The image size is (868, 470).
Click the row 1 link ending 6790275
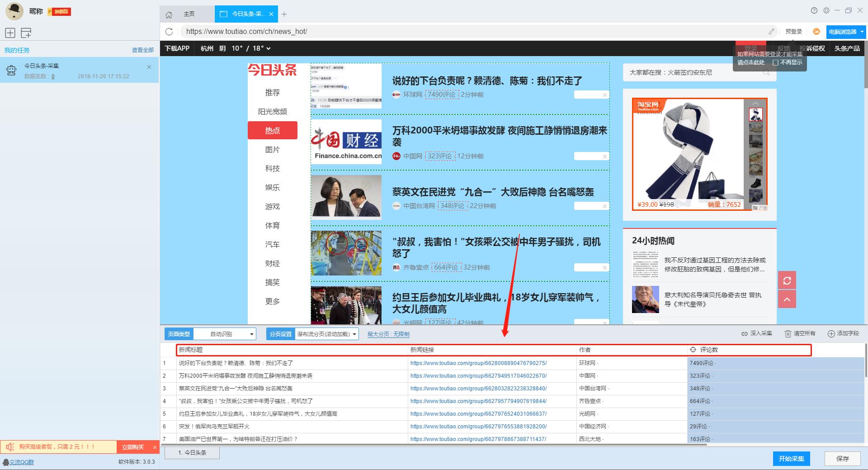click(478, 363)
